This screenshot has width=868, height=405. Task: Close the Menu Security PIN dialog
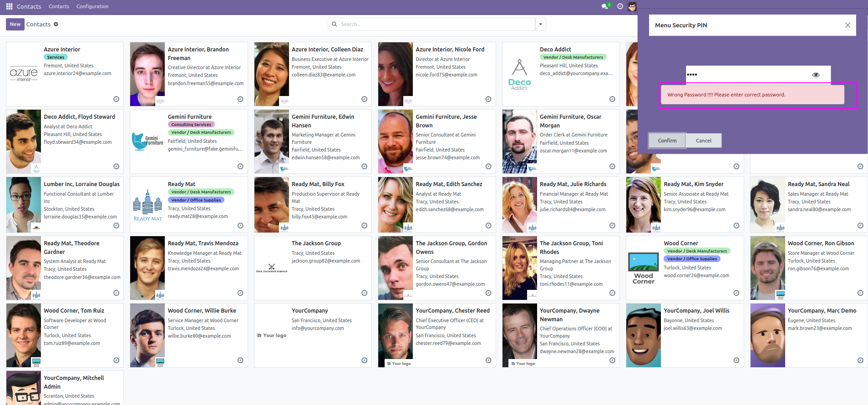(x=847, y=25)
